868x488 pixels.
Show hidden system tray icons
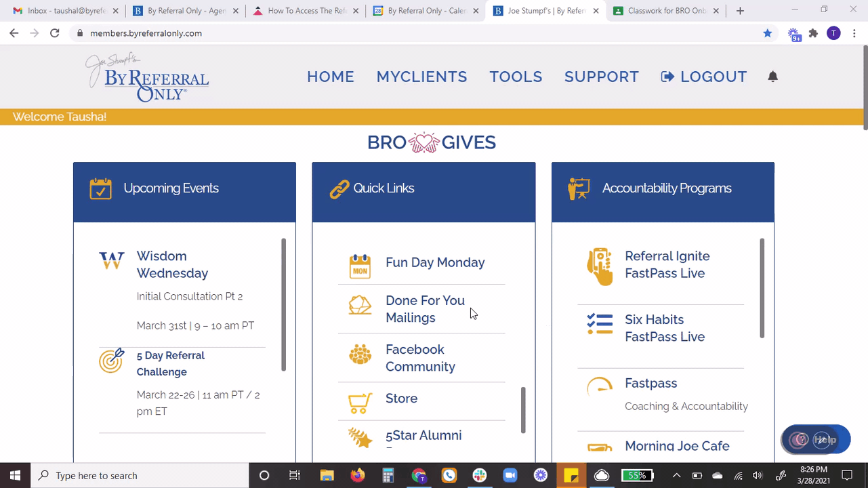(676, 475)
